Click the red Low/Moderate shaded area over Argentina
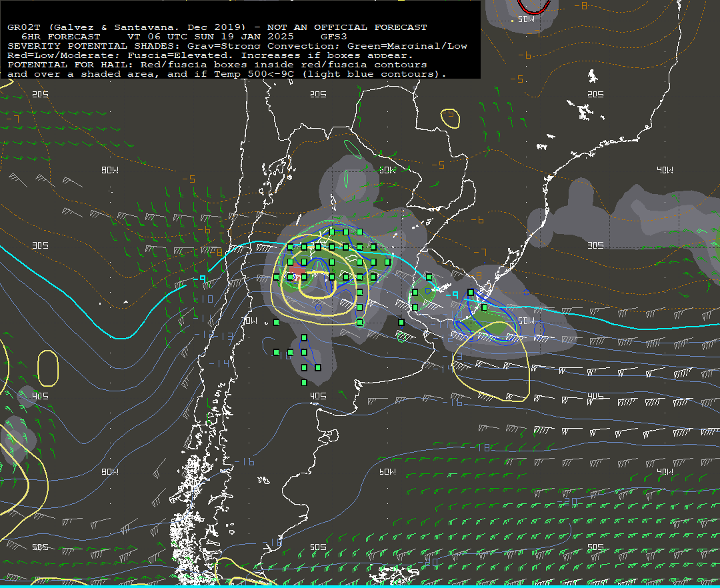 click(x=299, y=271)
